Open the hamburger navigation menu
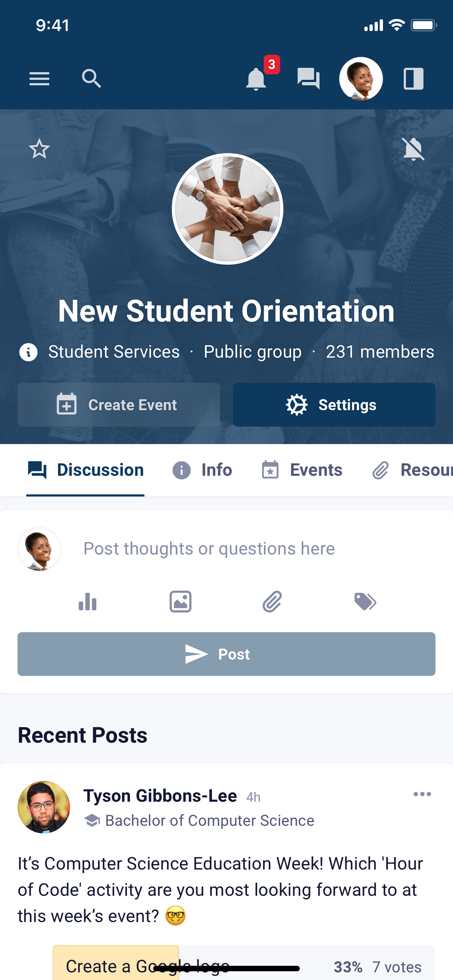 click(39, 79)
